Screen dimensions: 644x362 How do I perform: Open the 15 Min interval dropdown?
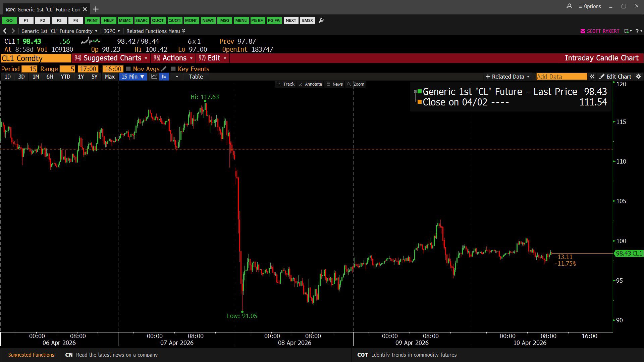coord(133,77)
